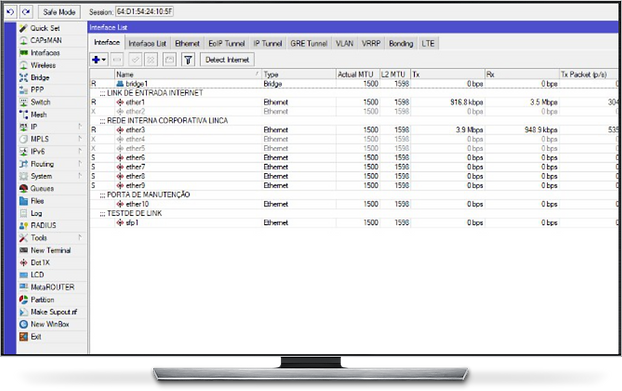Expand the IP submenu arrow
This screenshot has height=391, width=622.
(x=80, y=126)
